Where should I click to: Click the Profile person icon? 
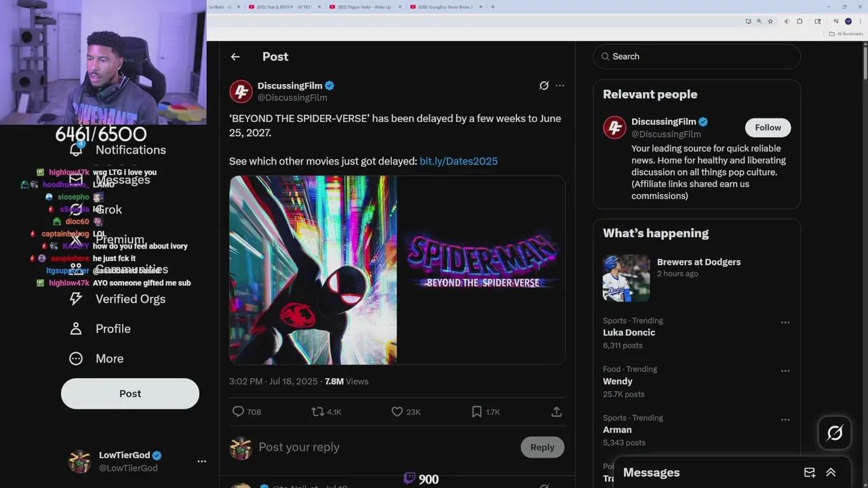coord(76,329)
